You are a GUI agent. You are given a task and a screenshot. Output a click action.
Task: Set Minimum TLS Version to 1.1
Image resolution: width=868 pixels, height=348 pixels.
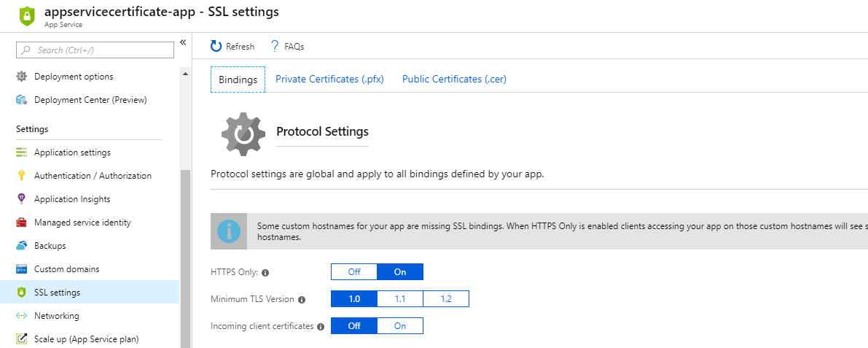399,299
